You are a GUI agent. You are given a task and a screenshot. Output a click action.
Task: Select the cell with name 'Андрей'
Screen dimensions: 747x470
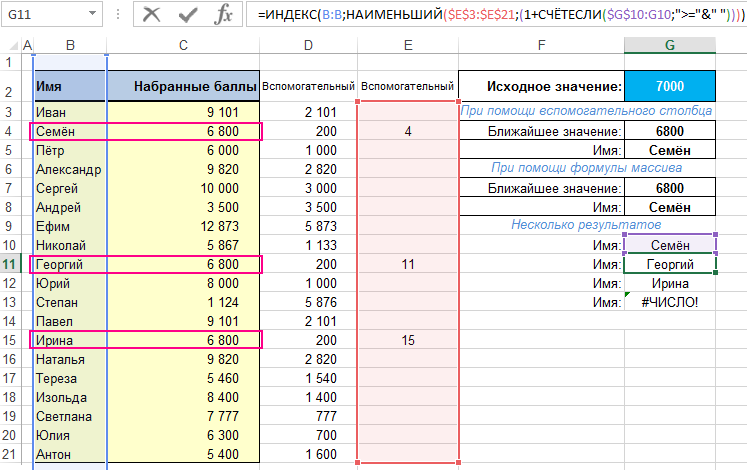(70, 208)
